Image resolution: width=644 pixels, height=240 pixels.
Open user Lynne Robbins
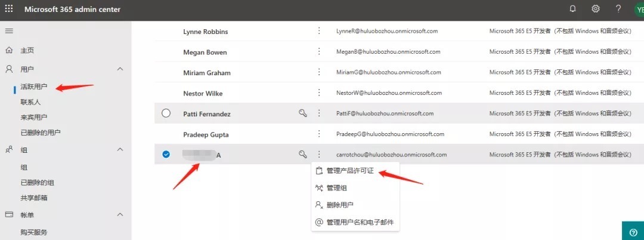[205, 32]
